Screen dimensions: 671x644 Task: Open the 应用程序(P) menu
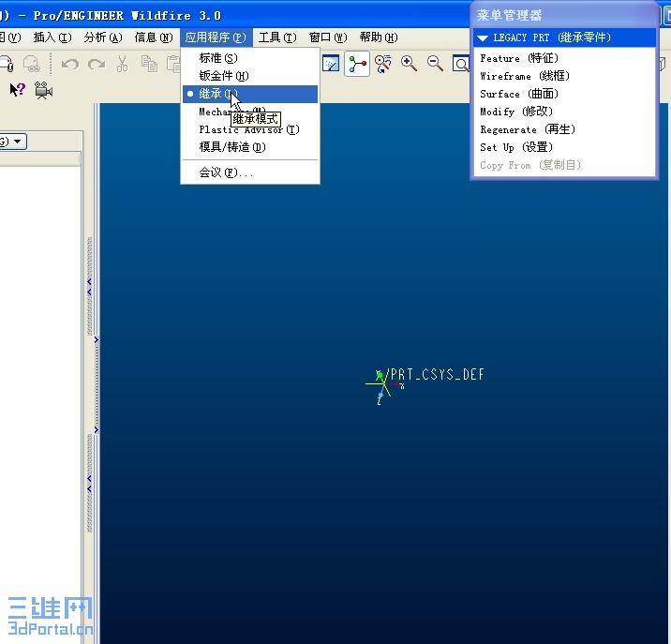pos(216,37)
